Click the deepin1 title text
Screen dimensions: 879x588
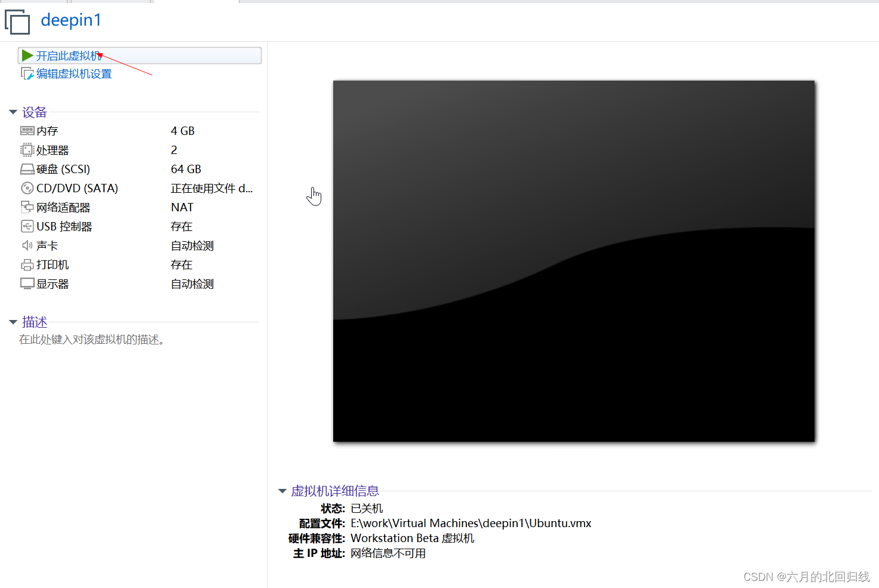point(71,20)
